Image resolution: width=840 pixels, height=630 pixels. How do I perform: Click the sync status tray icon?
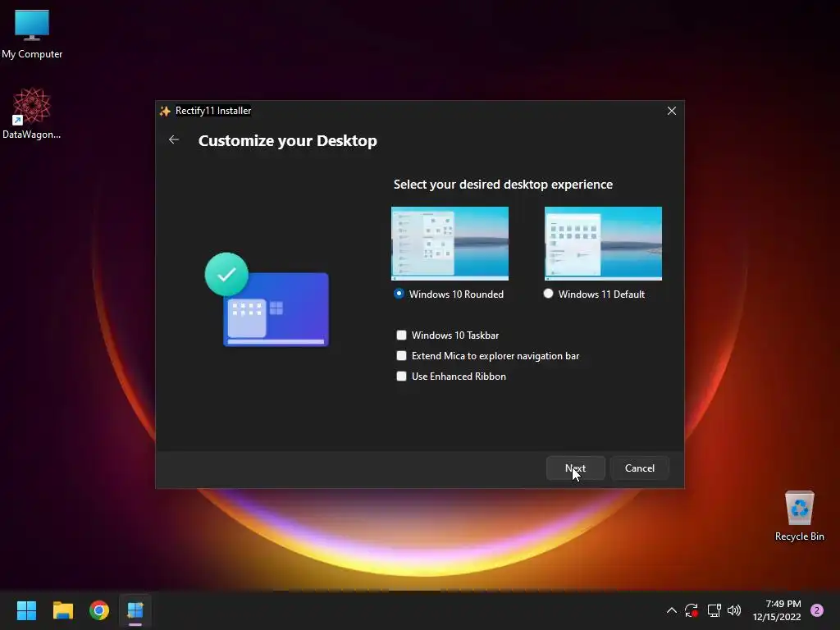tap(691, 610)
